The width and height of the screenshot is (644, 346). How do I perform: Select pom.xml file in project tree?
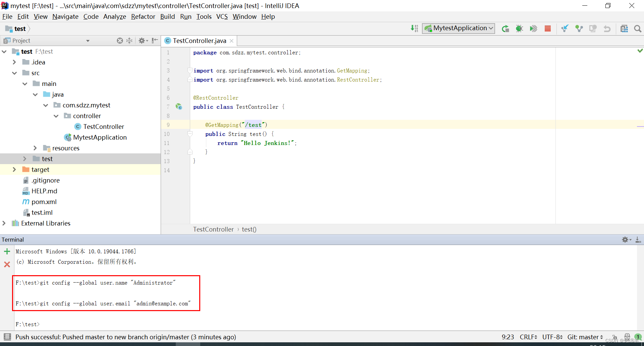(x=44, y=202)
